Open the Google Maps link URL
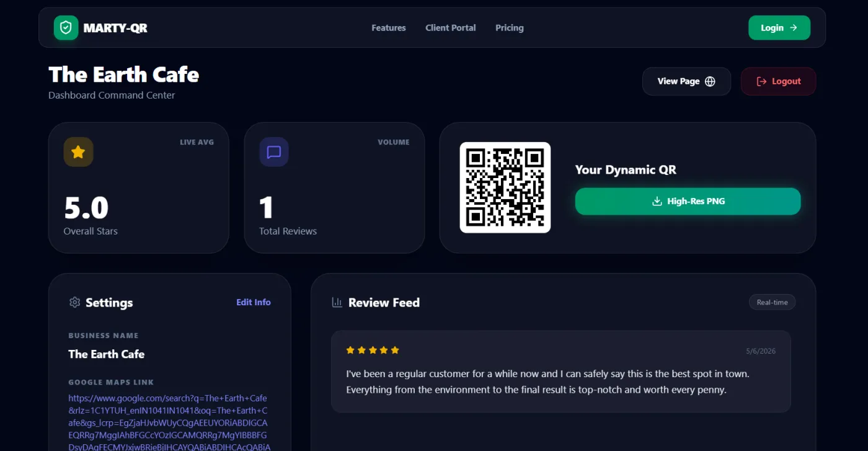 169,422
